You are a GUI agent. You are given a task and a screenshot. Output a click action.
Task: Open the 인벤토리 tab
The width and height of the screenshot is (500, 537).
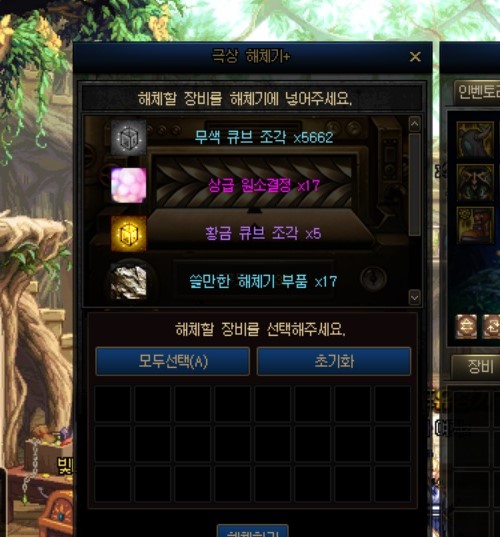click(x=478, y=92)
